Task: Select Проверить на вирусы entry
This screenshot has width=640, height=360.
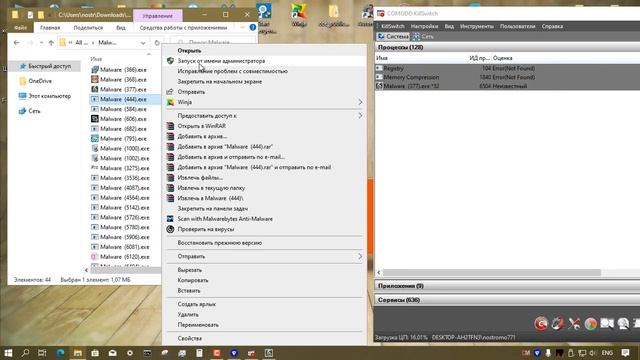Action: (x=264, y=229)
